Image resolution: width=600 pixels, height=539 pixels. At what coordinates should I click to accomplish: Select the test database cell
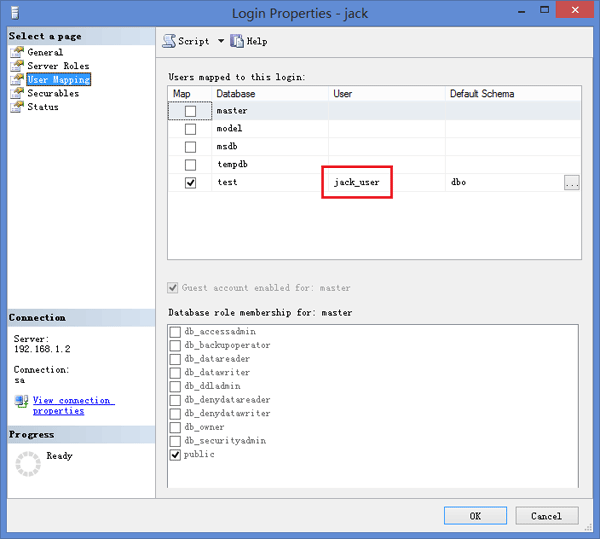(270, 182)
